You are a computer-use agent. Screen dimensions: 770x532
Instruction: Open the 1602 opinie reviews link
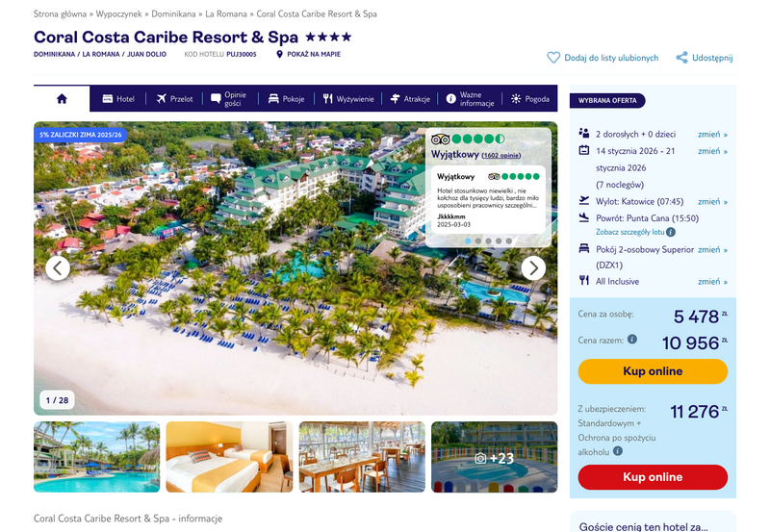point(500,156)
